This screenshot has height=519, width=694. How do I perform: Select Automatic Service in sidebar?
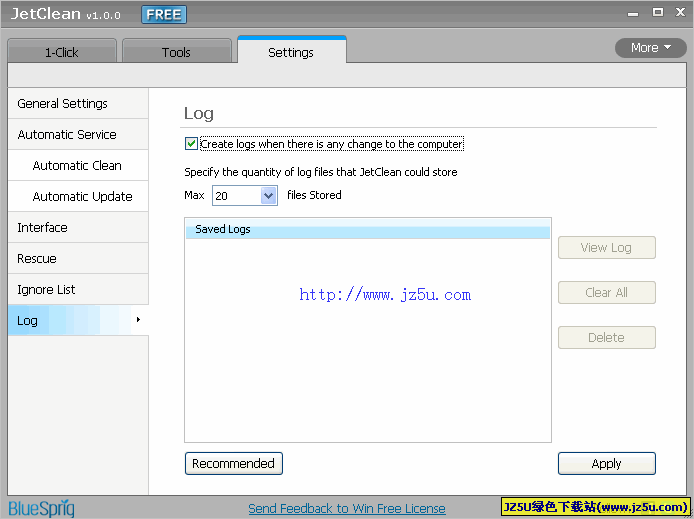point(78,135)
